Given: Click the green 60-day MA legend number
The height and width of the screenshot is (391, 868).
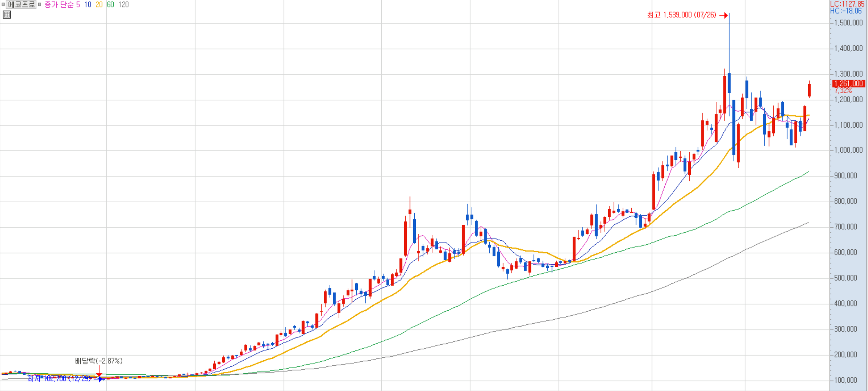Looking at the screenshot, I should click(110, 5).
